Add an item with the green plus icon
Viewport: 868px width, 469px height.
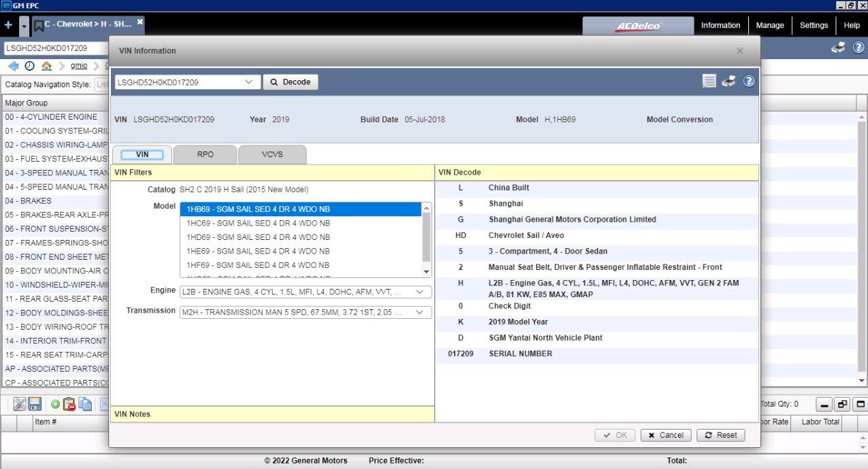[56, 404]
